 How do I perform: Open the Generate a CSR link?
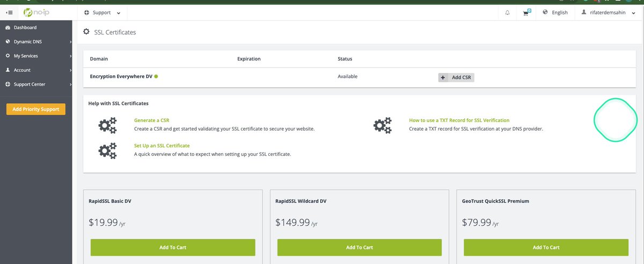(151, 120)
